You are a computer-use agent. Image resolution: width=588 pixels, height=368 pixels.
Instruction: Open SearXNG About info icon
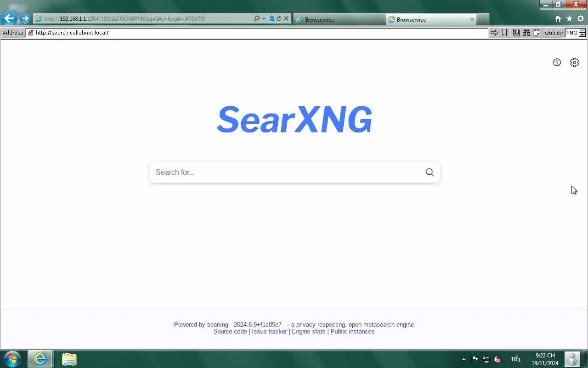pos(557,62)
